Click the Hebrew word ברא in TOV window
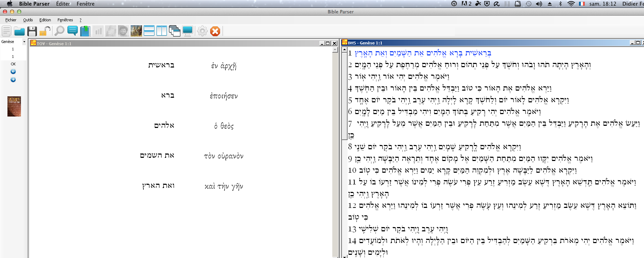 168,95
